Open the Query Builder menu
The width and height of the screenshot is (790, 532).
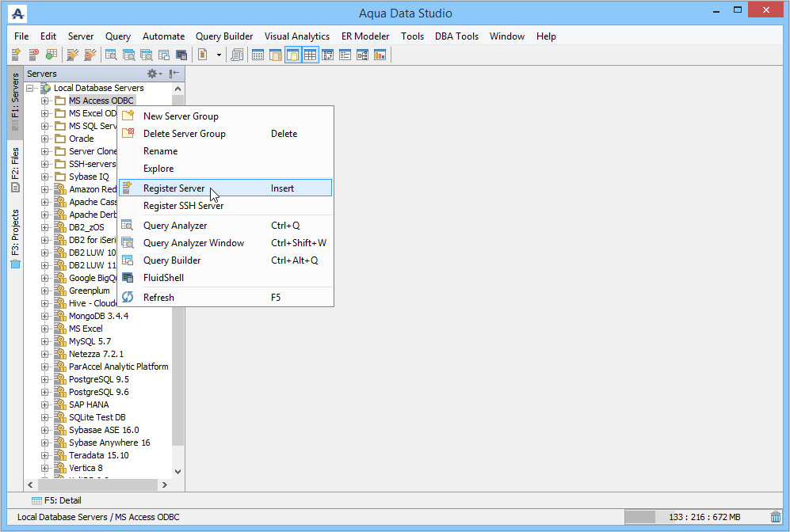[x=224, y=36]
